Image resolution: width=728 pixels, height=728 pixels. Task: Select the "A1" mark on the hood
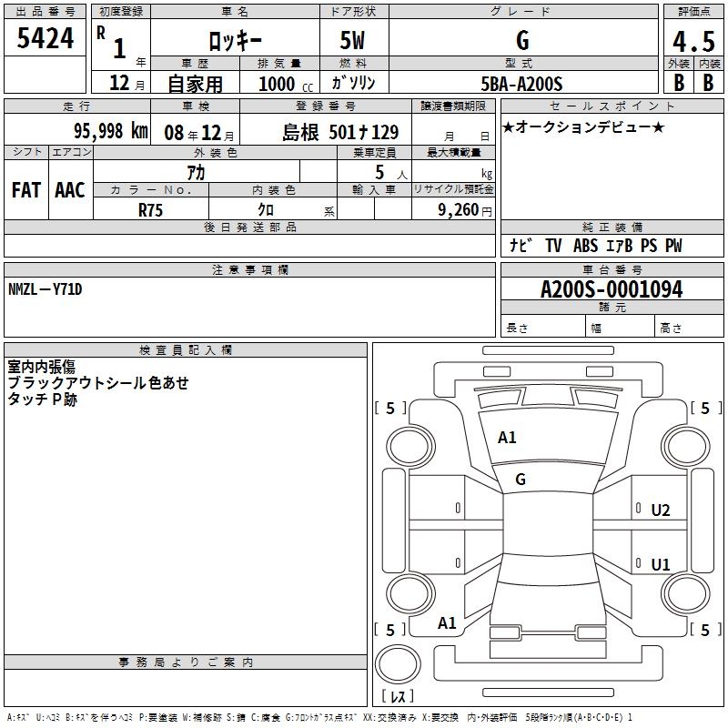click(507, 438)
